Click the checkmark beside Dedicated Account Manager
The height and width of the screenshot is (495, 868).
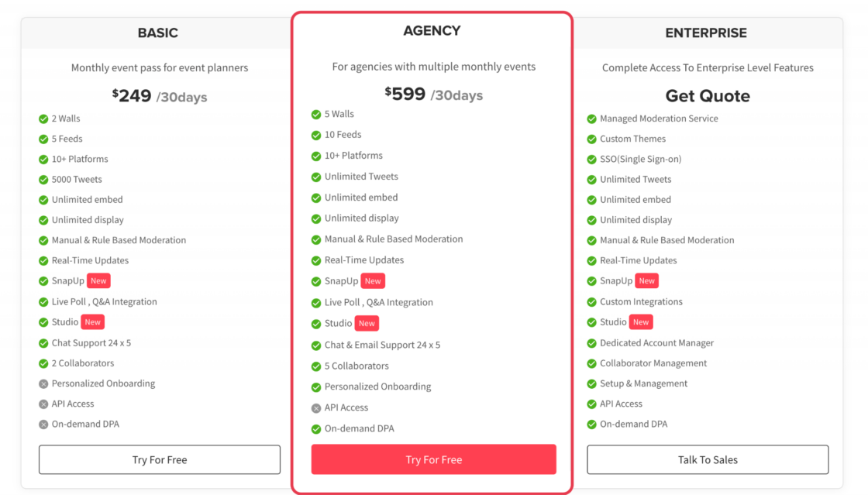[x=592, y=343]
